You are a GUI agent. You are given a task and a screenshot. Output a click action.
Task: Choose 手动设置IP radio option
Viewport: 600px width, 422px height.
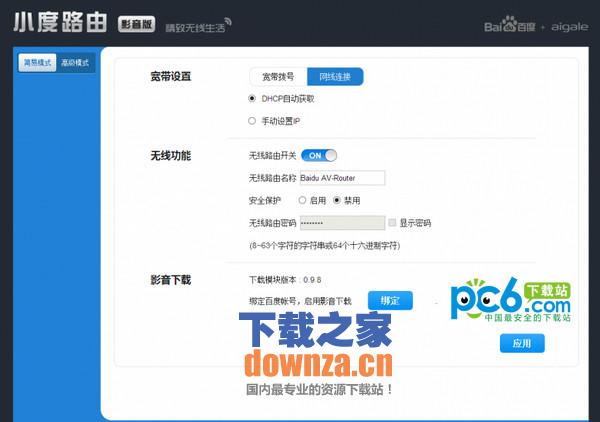[x=252, y=121]
